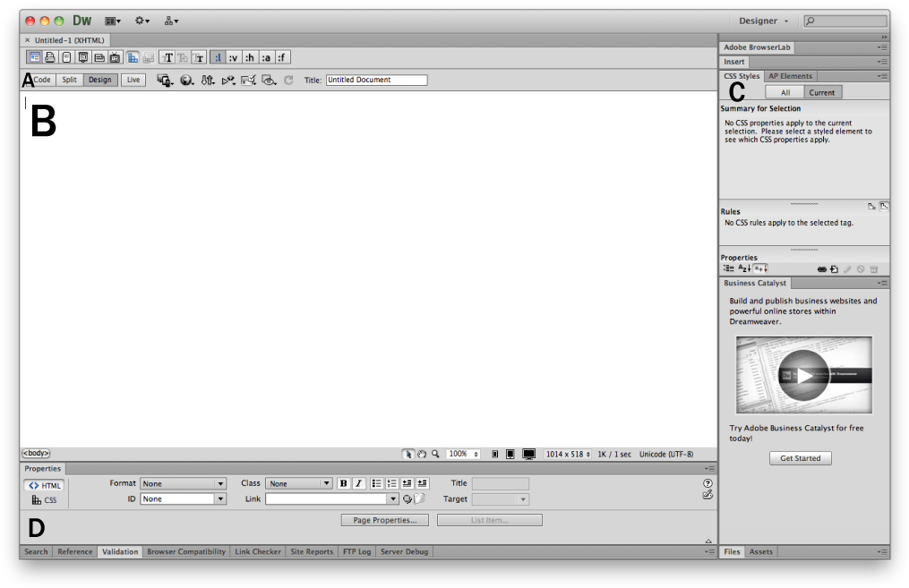Click the Multiscreen preview icon
The height and width of the screenshot is (588, 909).
[165, 80]
